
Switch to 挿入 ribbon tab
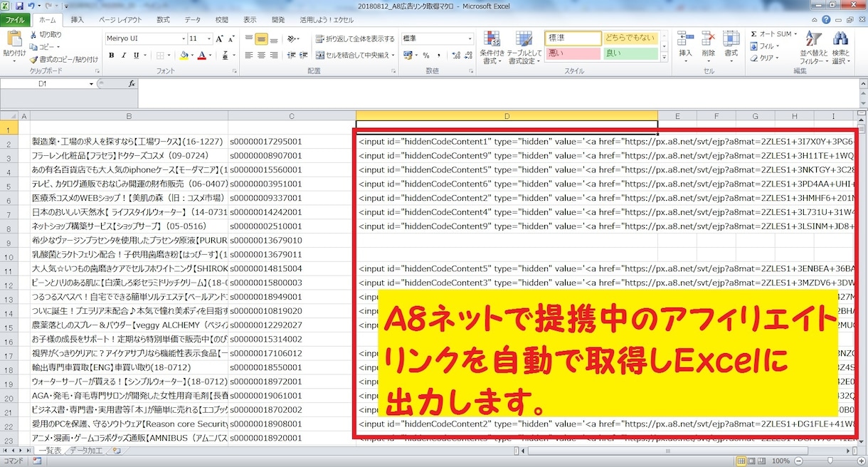click(x=78, y=20)
